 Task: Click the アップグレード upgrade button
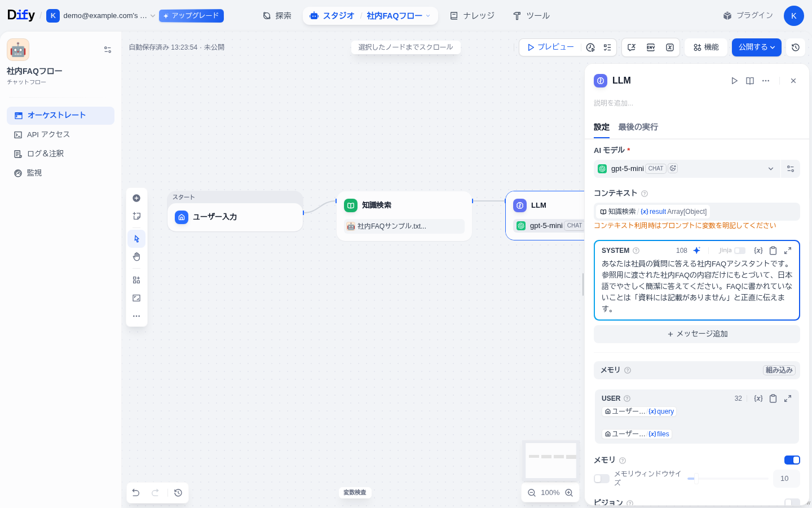191,16
